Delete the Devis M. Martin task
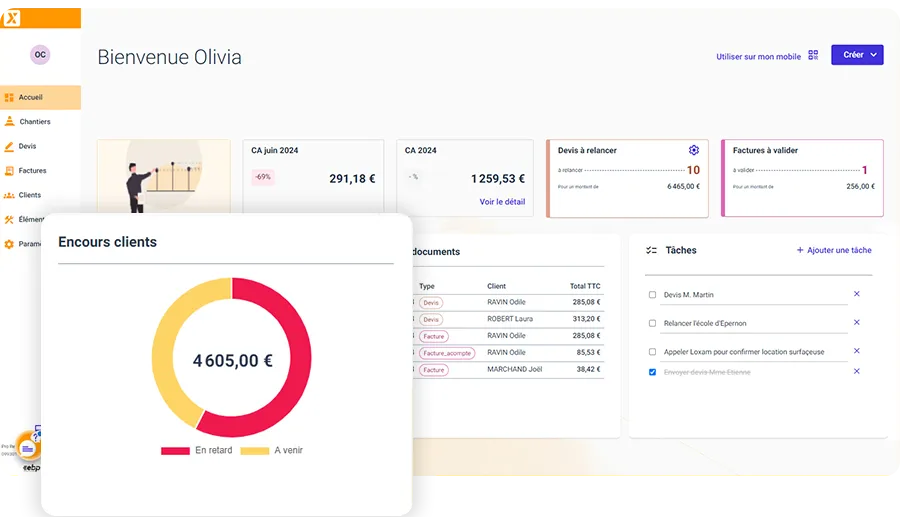This screenshot has width=900, height=517. (x=856, y=294)
